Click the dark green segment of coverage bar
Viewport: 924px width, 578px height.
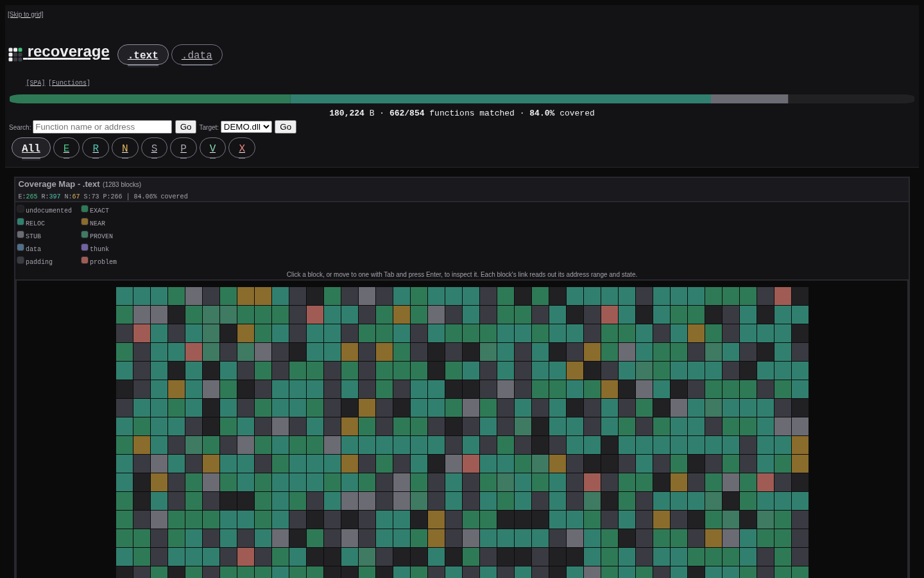[150, 99]
